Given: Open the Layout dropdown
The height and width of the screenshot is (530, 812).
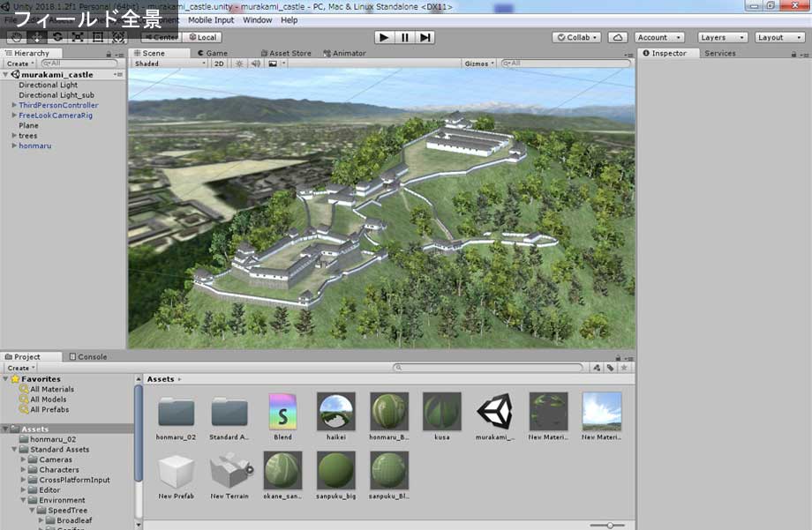Looking at the screenshot, I should (779, 37).
